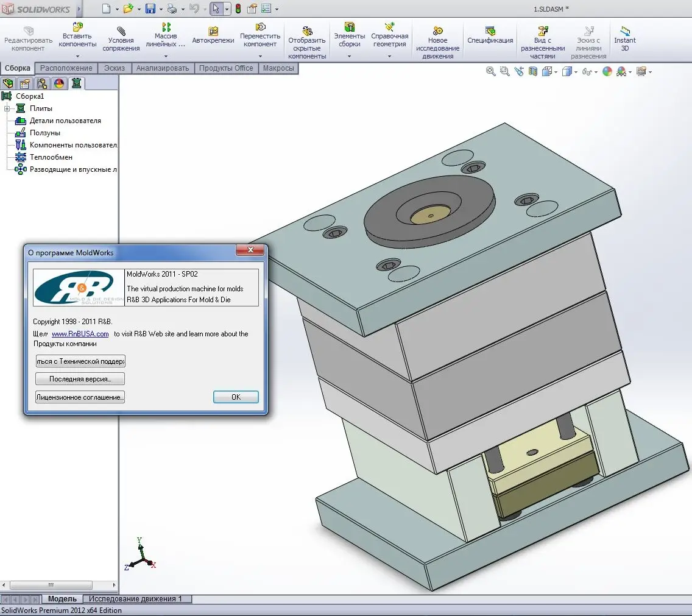Click Previous View icon

click(519, 71)
